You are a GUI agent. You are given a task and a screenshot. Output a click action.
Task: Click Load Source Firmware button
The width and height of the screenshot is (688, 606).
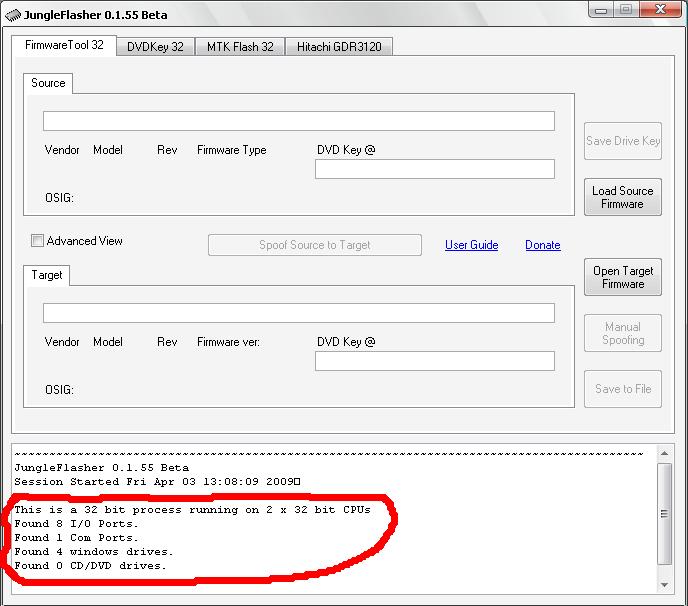623,197
